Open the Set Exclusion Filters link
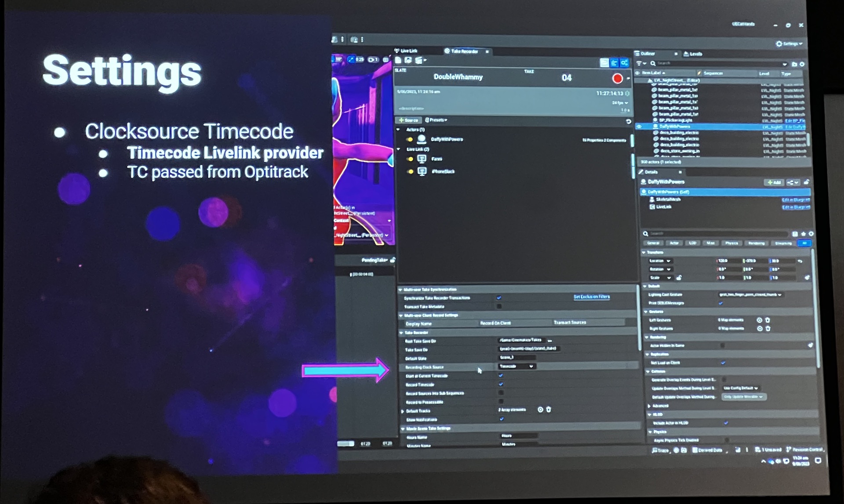The image size is (844, 504). 591,297
